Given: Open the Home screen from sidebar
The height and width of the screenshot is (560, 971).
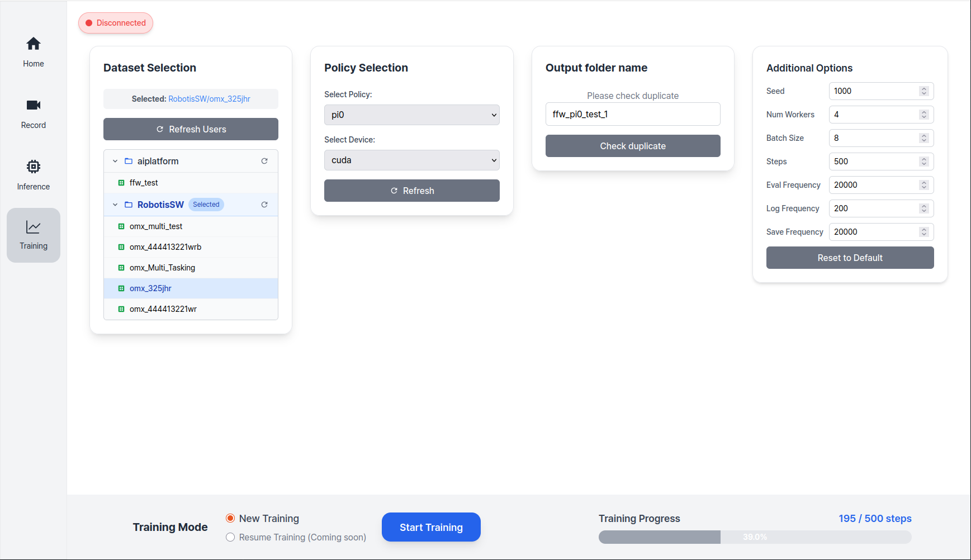Looking at the screenshot, I should [33, 51].
